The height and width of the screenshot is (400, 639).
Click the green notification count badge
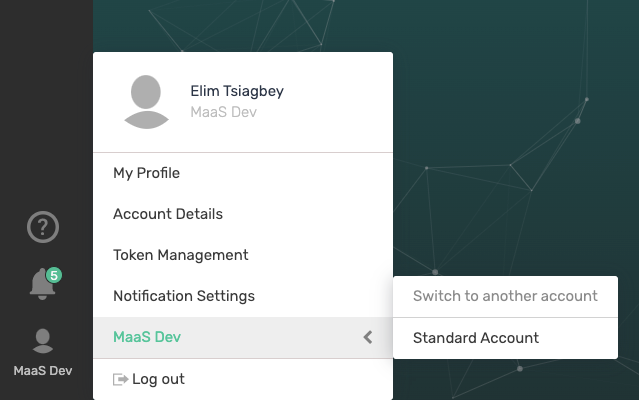tap(54, 275)
